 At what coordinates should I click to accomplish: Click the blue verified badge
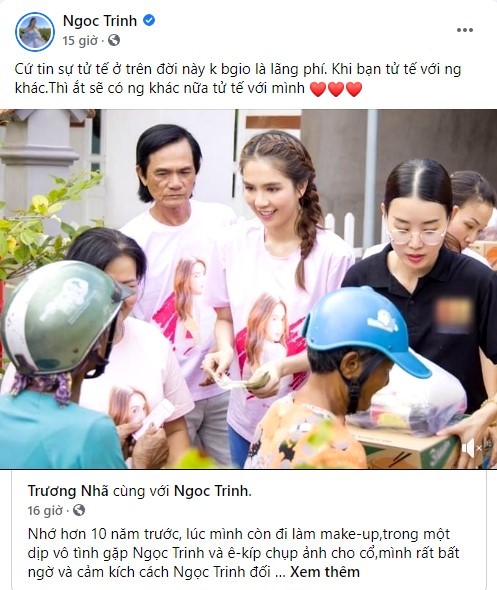tap(149, 20)
